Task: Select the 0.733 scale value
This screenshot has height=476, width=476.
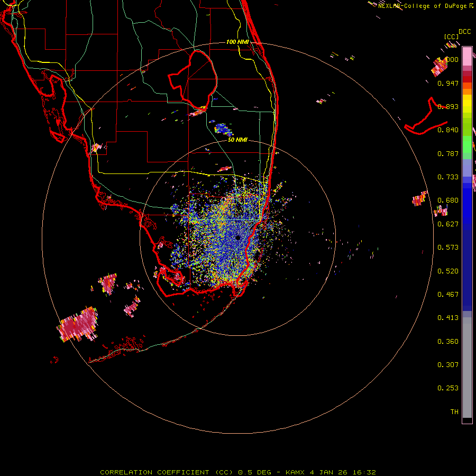Action: coord(448,177)
